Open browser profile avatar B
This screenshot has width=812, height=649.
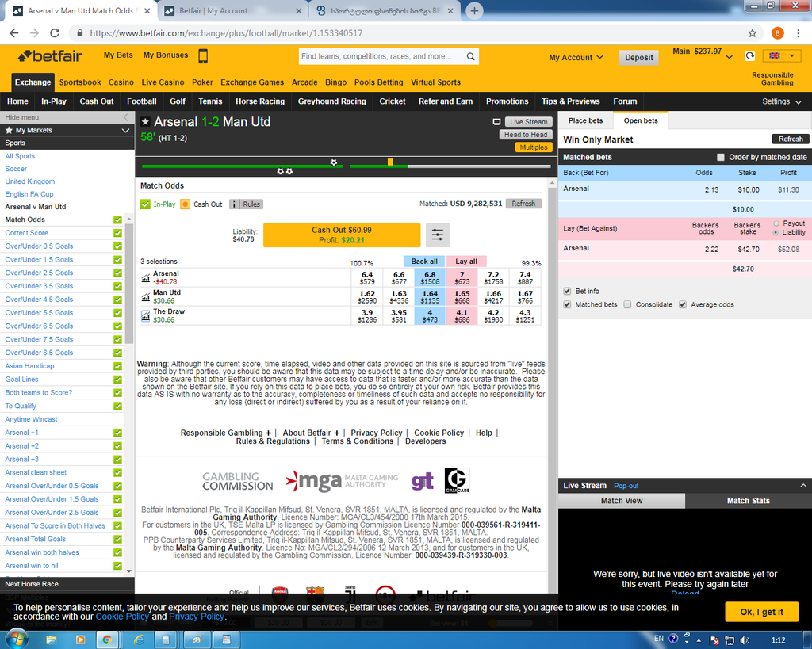coord(777,33)
